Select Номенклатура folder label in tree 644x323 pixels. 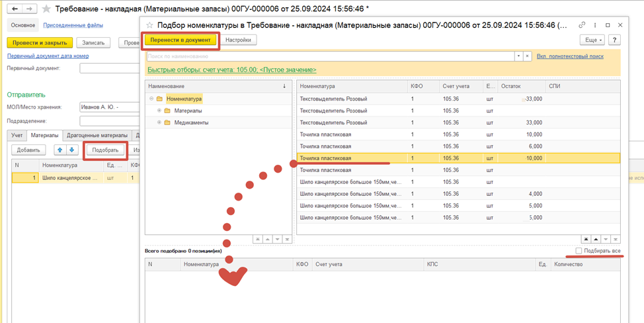184,99
